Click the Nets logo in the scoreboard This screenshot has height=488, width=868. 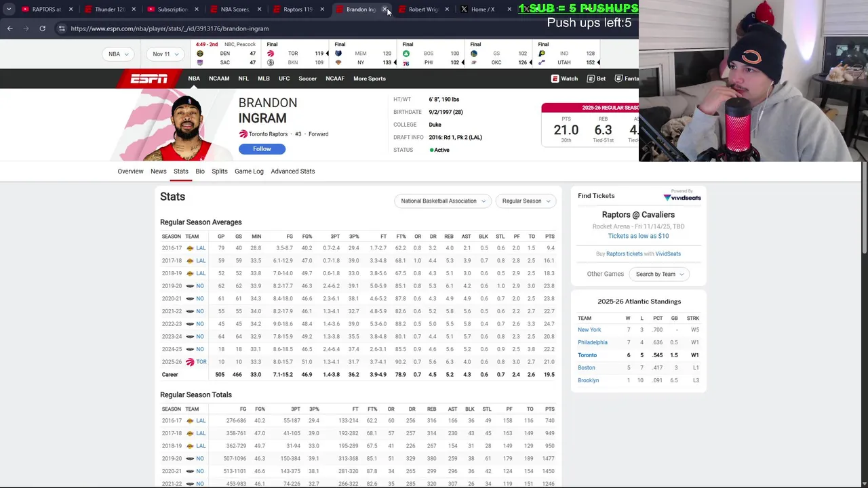coord(271,62)
